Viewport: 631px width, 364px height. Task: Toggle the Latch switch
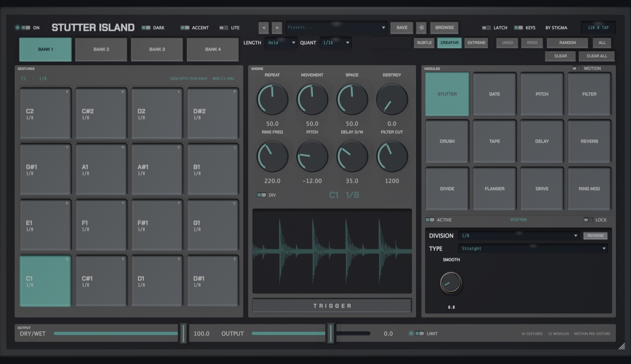point(486,28)
